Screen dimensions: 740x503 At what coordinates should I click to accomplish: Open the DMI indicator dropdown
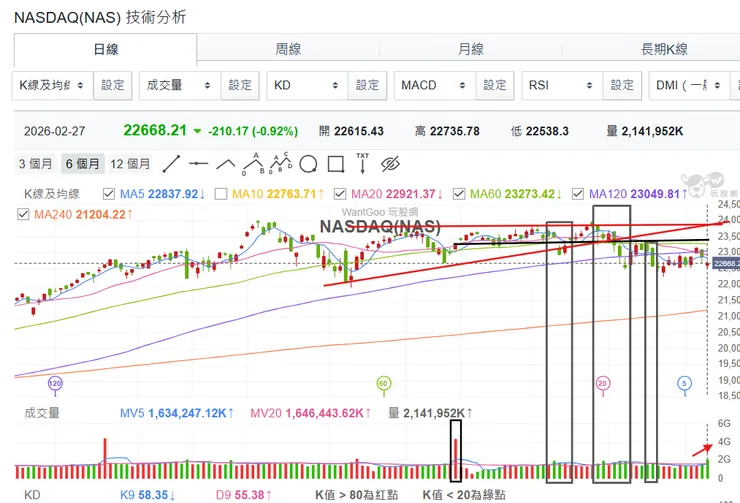tap(690, 85)
